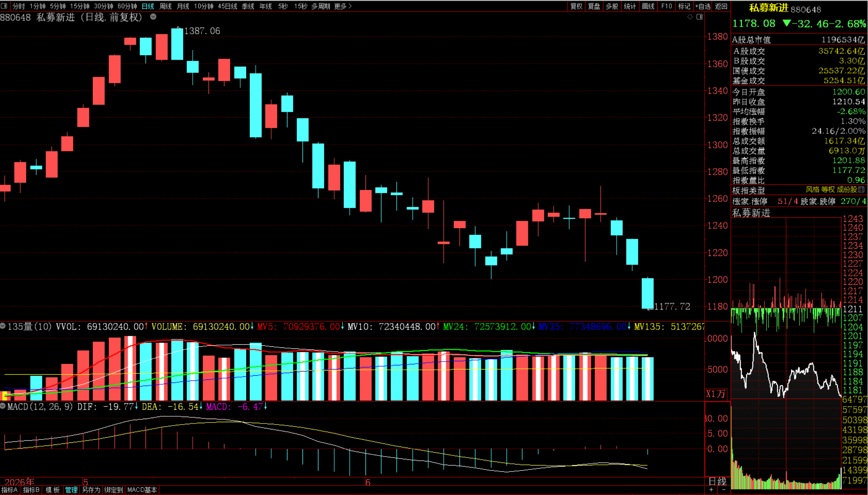Click the 绑定到 bind option
868x495 pixels.
click(x=114, y=490)
